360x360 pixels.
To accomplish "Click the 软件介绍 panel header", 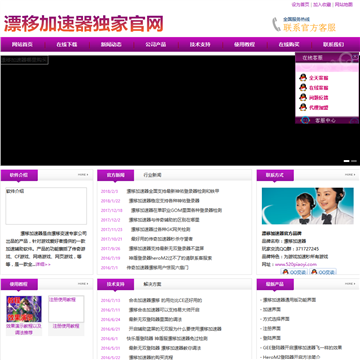I will (19, 175).
